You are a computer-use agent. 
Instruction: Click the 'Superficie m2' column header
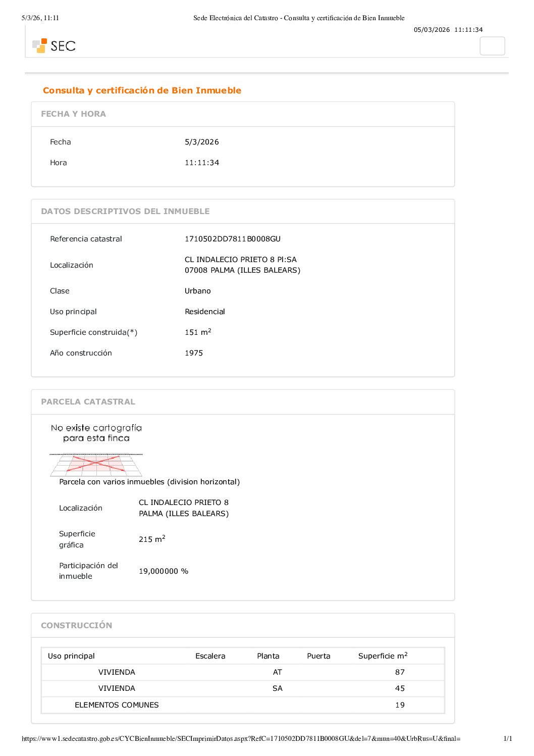coord(383,656)
